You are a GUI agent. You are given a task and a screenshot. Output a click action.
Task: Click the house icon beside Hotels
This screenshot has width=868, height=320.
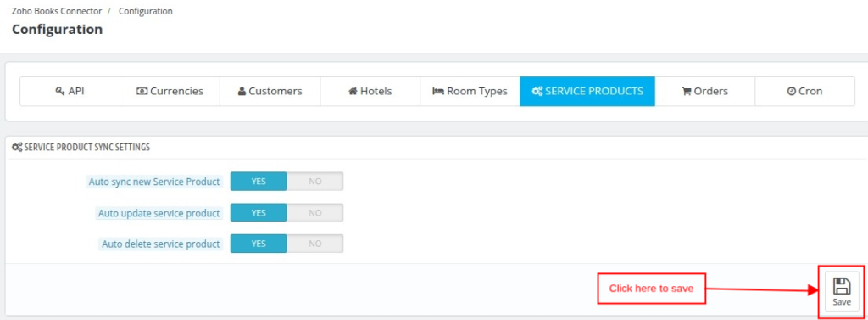click(353, 91)
